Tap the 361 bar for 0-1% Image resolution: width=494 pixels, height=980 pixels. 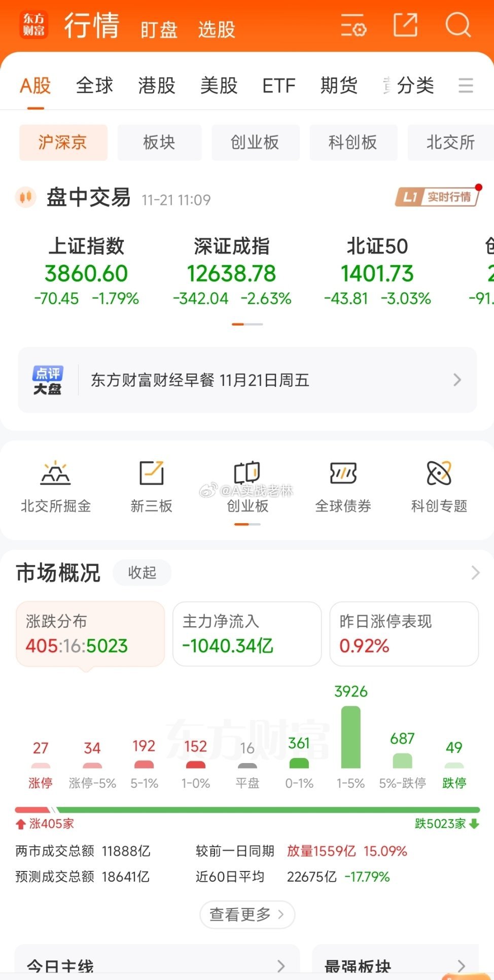pos(299,763)
